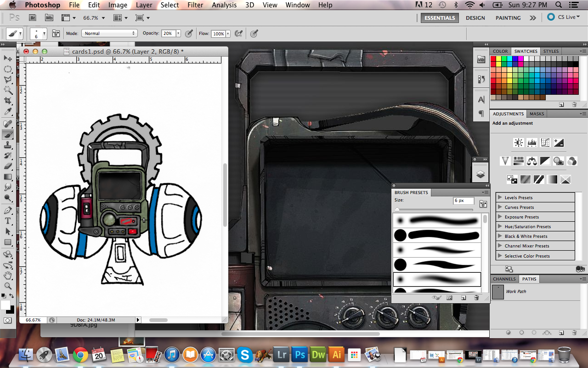Delete the selected path with the trash icon
The width and height of the screenshot is (588, 368).
click(x=574, y=333)
